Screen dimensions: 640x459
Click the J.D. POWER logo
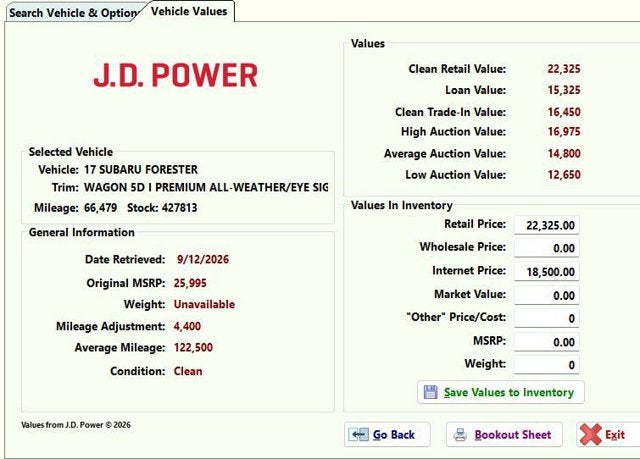[x=176, y=75]
